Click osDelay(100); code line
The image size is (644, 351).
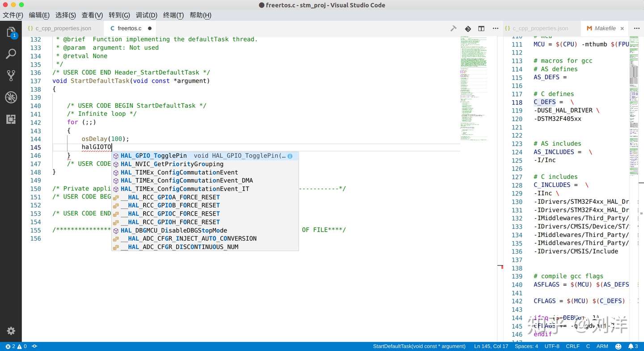(x=105, y=139)
